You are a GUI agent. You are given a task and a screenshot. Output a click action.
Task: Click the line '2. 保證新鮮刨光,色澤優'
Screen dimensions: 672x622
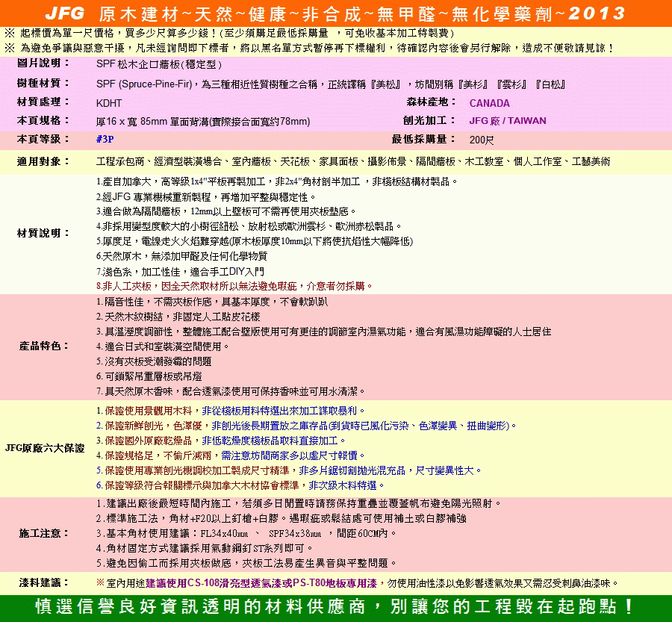click(x=307, y=426)
